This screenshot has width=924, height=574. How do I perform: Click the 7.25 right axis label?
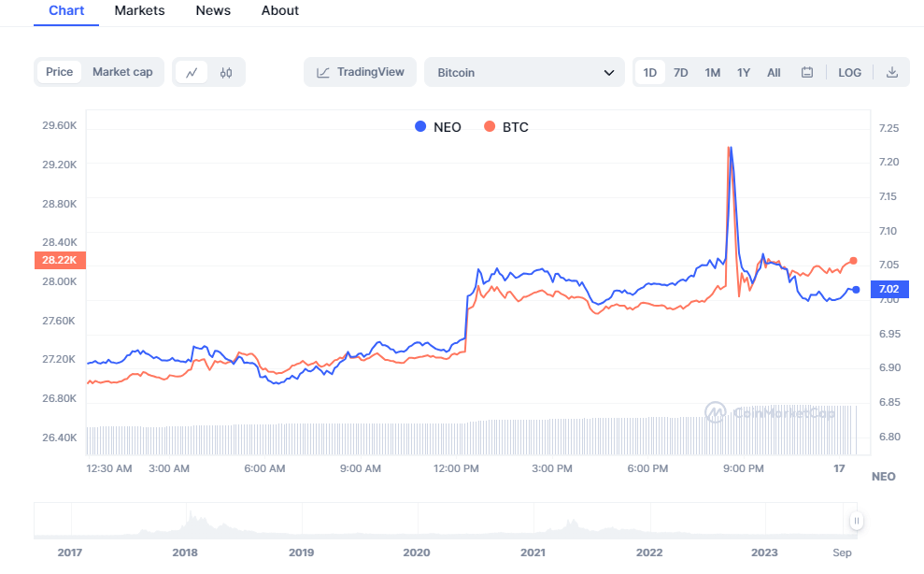coord(888,128)
